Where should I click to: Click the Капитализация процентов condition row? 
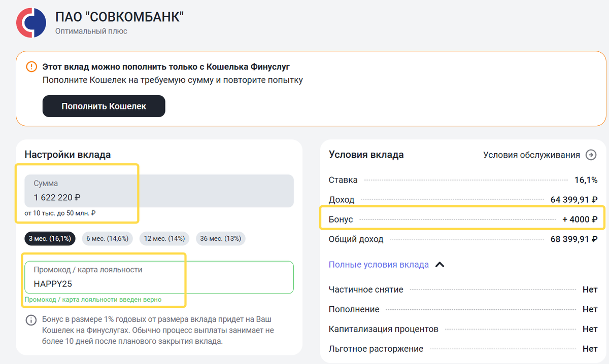coord(463,330)
